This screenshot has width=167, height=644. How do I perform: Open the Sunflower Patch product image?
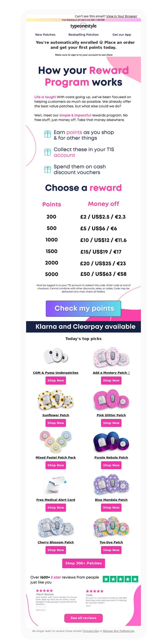(x=56, y=399)
